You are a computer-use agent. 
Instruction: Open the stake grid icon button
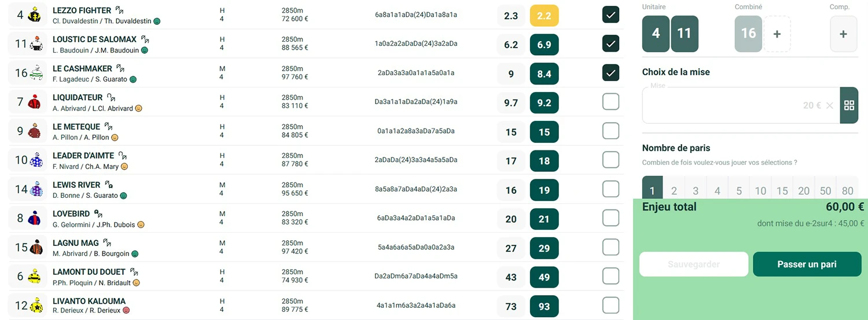849,105
